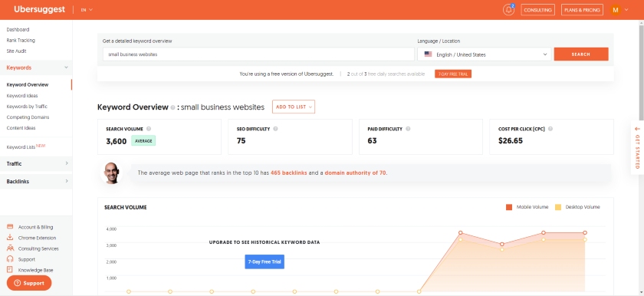Click blue 7-Day Free Trial chart button
644x296 pixels.
tap(264, 261)
